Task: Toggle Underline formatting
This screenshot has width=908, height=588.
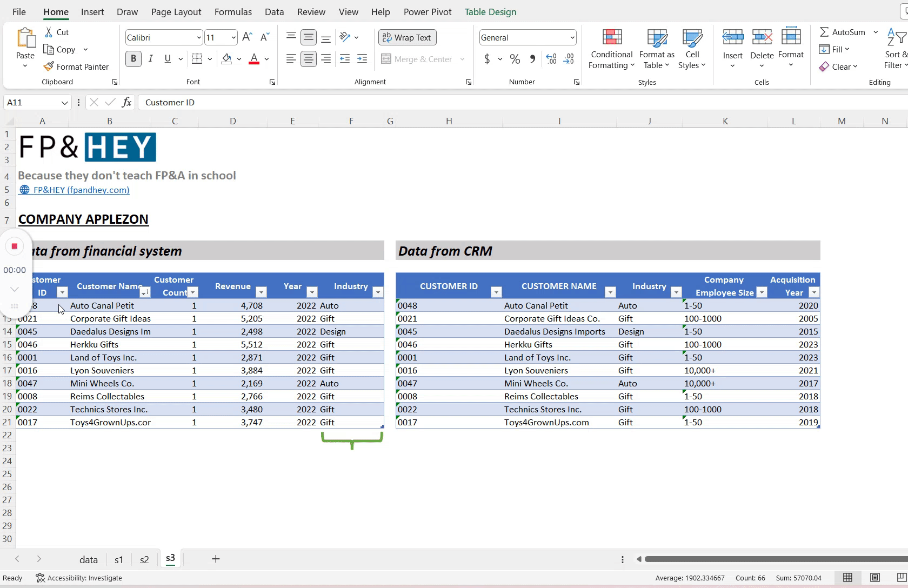Action: 168,59
